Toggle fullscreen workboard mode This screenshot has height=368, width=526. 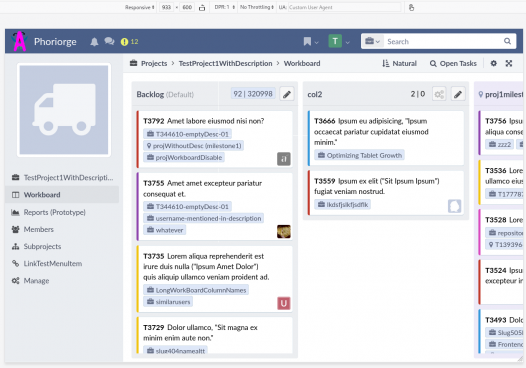click(x=509, y=63)
